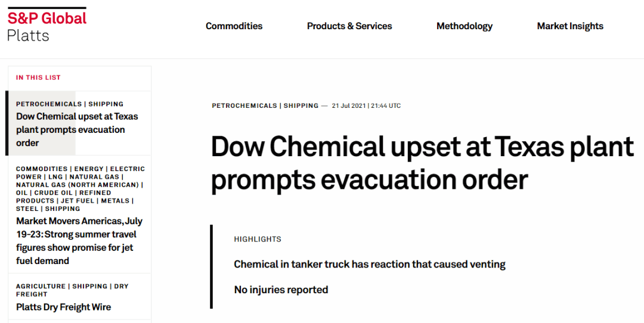This screenshot has width=644, height=323.
Task: Click SHIPPING category tag above the headline
Action: (301, 105)
